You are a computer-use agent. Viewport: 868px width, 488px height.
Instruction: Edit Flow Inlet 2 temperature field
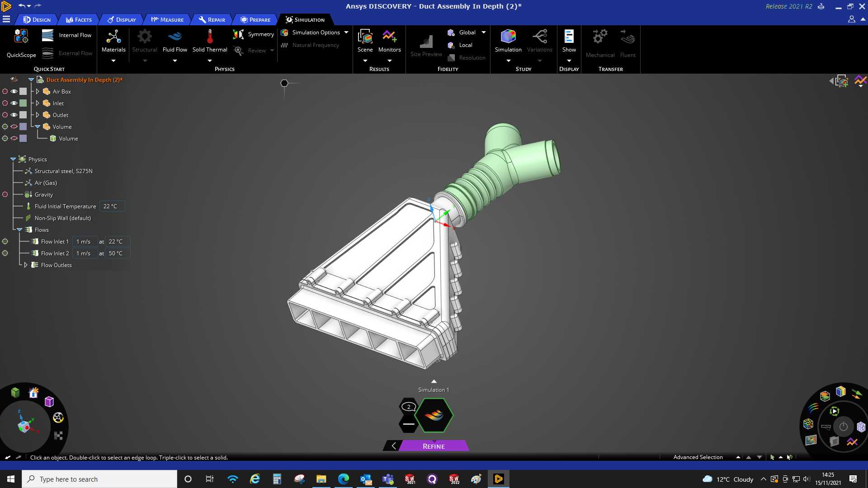point(118,253)
